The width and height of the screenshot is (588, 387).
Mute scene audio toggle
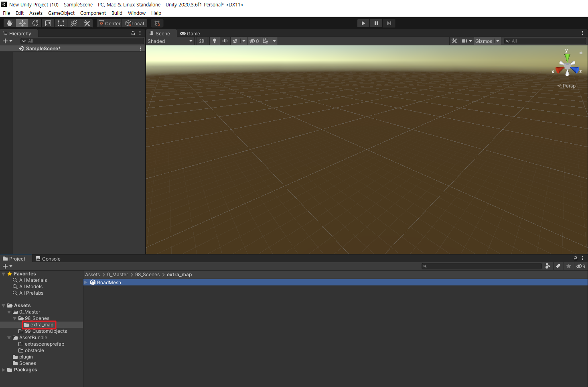click(225, 41)
